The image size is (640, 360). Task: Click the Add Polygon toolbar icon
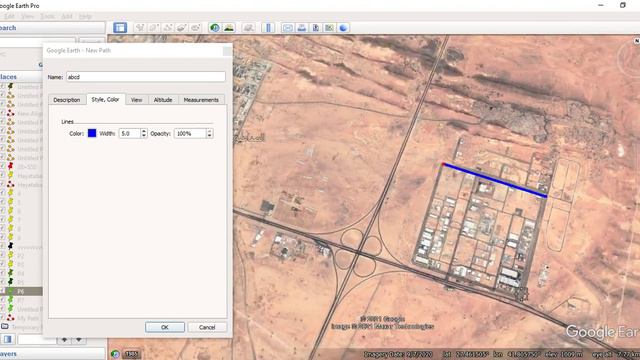[154, 28]
